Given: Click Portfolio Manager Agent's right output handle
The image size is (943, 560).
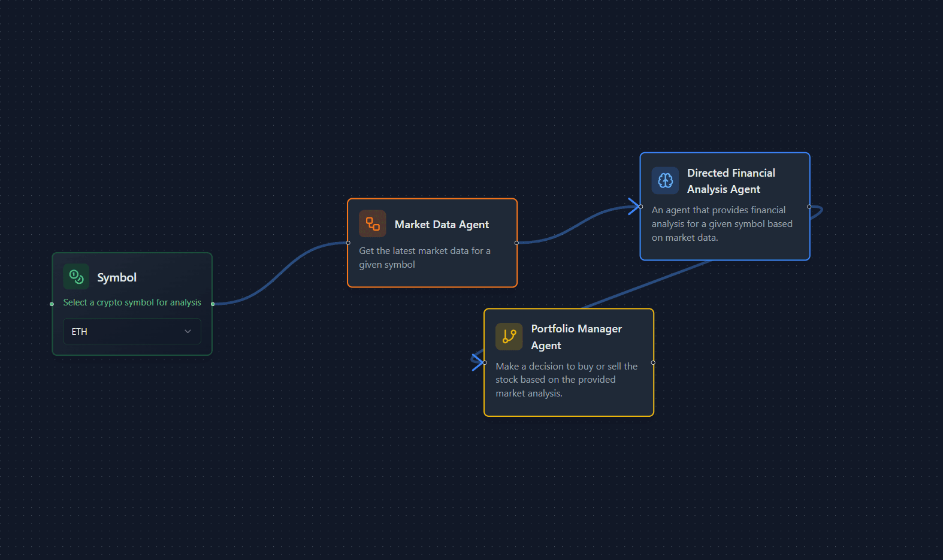Looking at the screenshot, I should point(653,362).
